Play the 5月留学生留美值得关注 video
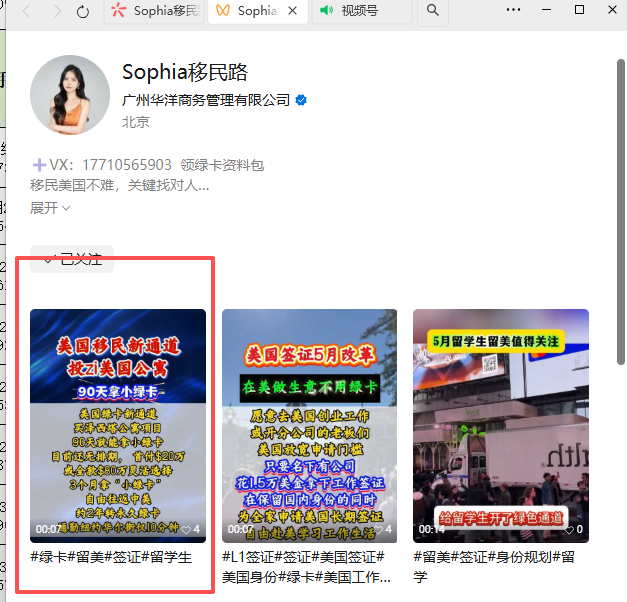Viewport: 627px width, 602px height. click(501, 426)
